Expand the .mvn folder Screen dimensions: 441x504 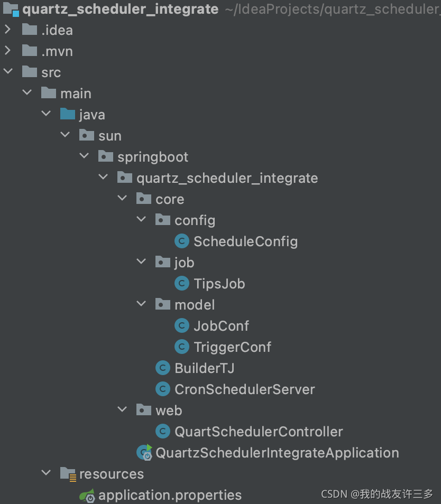coord(8,51)
